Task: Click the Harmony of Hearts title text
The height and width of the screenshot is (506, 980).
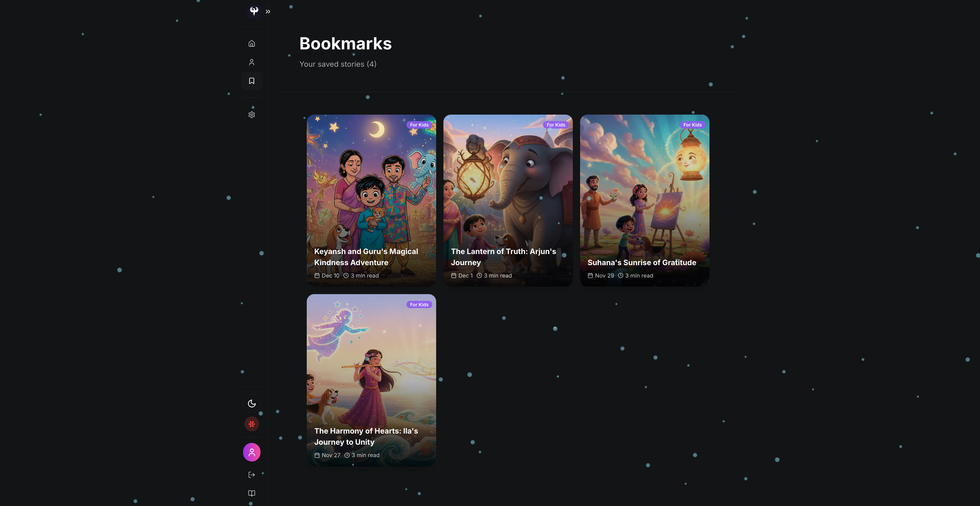Action: (366, 436)
